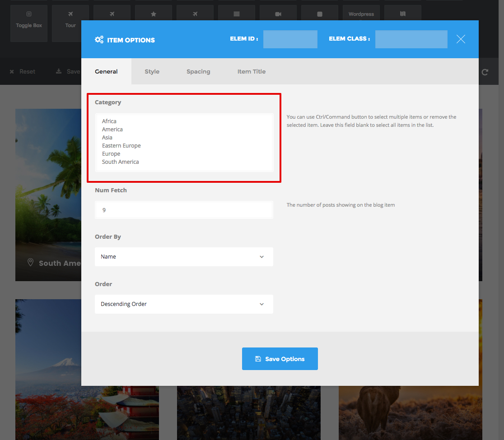Click the list lines icon tile

pyautogui.click(x=237, y=14)
